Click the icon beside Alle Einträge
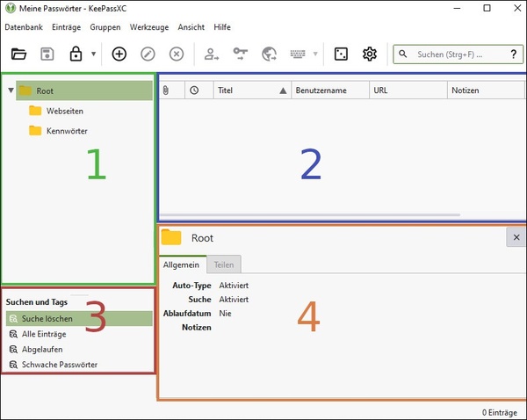The height and width of the screenshot is (420, 527). pos(13,334)
